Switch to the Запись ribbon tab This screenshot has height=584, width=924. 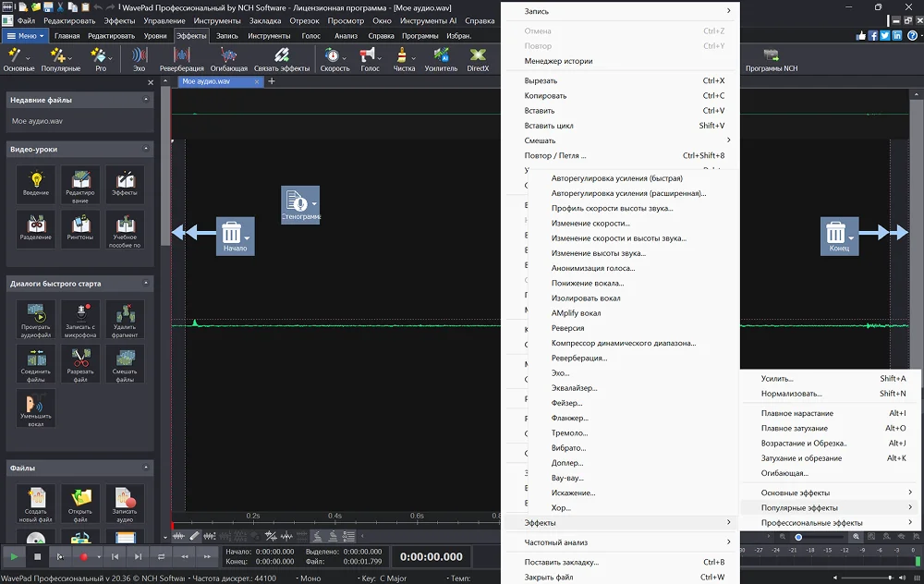pyautogui.click(x=227, y=36)
